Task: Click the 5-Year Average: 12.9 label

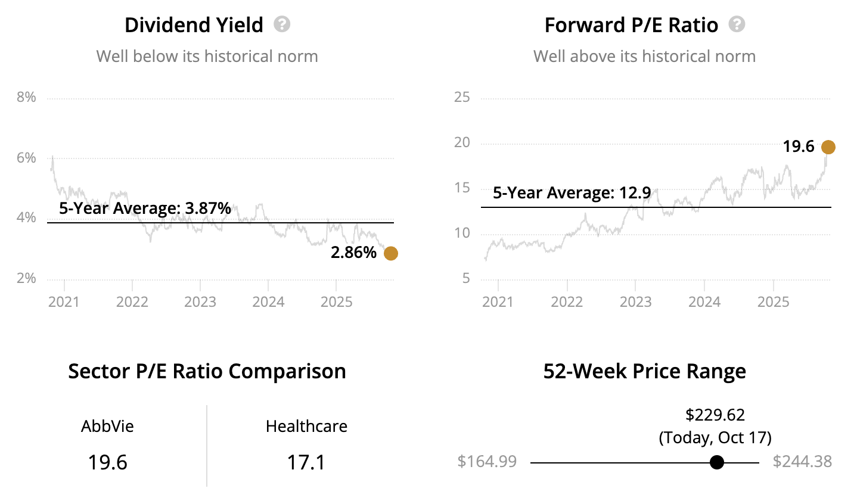Action: 572,193
